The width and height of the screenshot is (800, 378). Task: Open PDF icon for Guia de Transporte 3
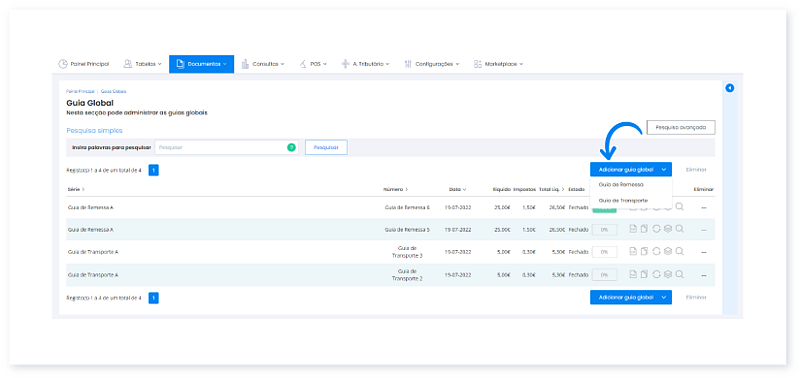click(x=633, y=251)
